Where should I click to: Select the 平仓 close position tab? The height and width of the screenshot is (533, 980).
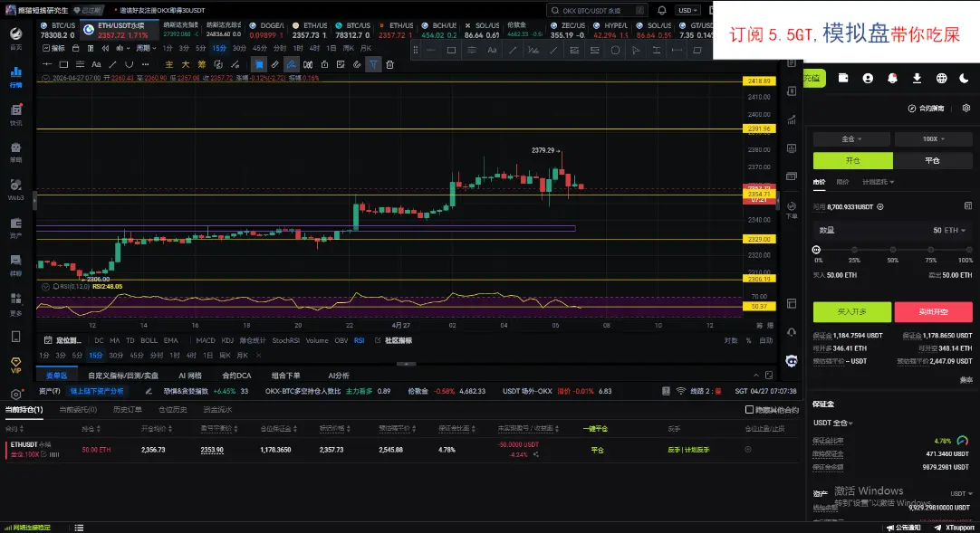933,160
